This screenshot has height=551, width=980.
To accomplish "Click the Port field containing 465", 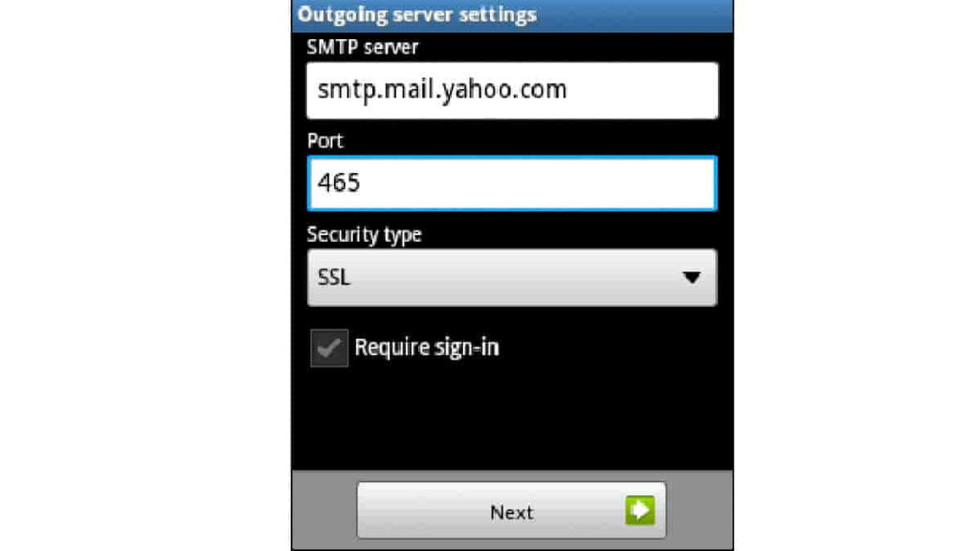I will 512,183.
